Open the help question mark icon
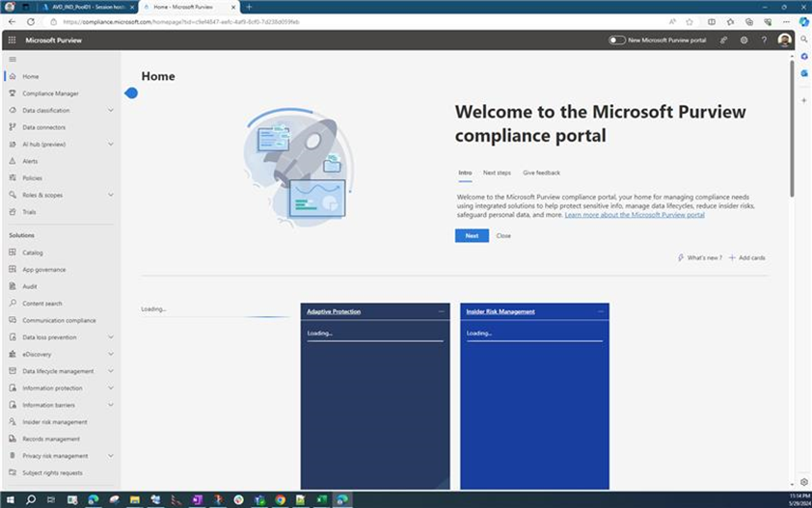The image size is (812, 508). click(764, 40)
